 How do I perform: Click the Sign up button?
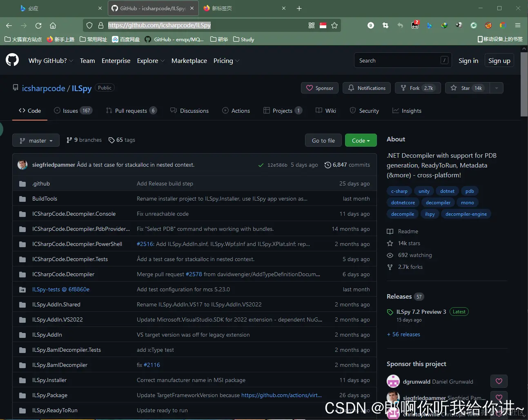tap(499, 60)
